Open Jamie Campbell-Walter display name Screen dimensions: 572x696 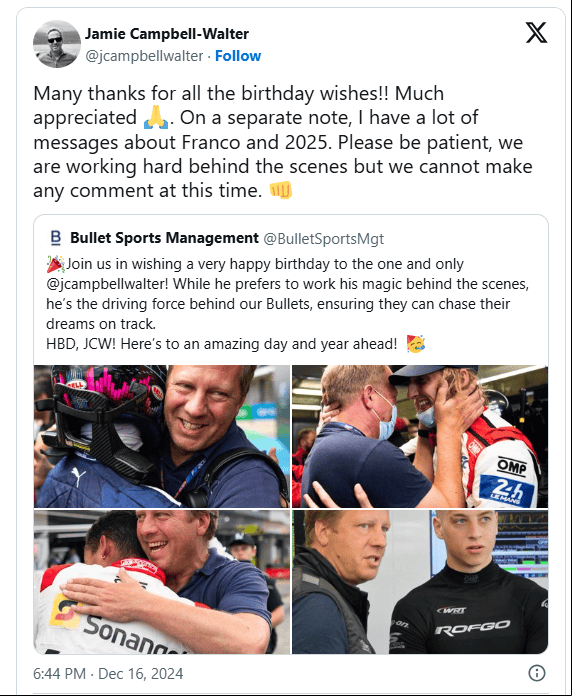(x=167, y=34)
